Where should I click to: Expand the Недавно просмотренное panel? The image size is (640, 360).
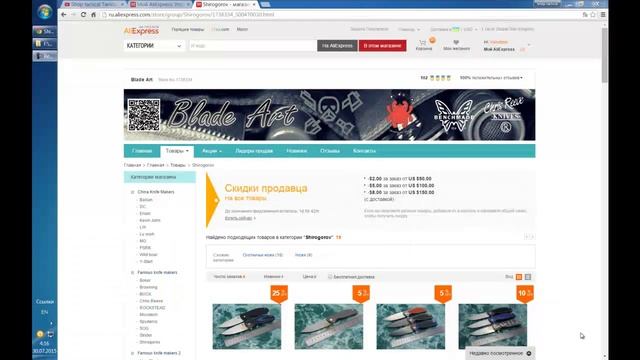(500, 353)
